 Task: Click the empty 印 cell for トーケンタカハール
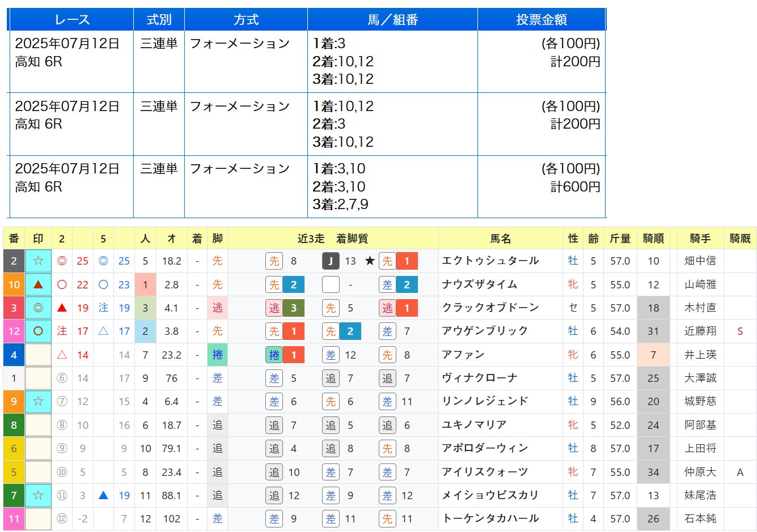coord(38,518)
